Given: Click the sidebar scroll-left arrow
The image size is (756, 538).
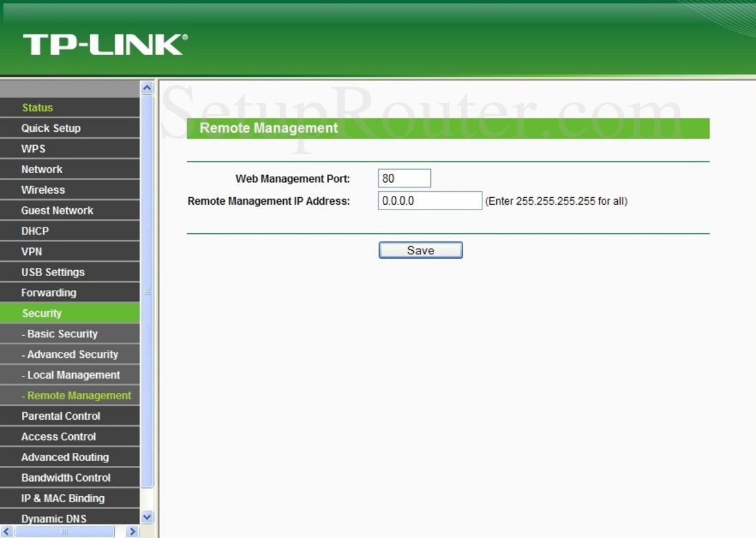Looking at the screenshot, I should pyautogui.click(x=6, y=532).
